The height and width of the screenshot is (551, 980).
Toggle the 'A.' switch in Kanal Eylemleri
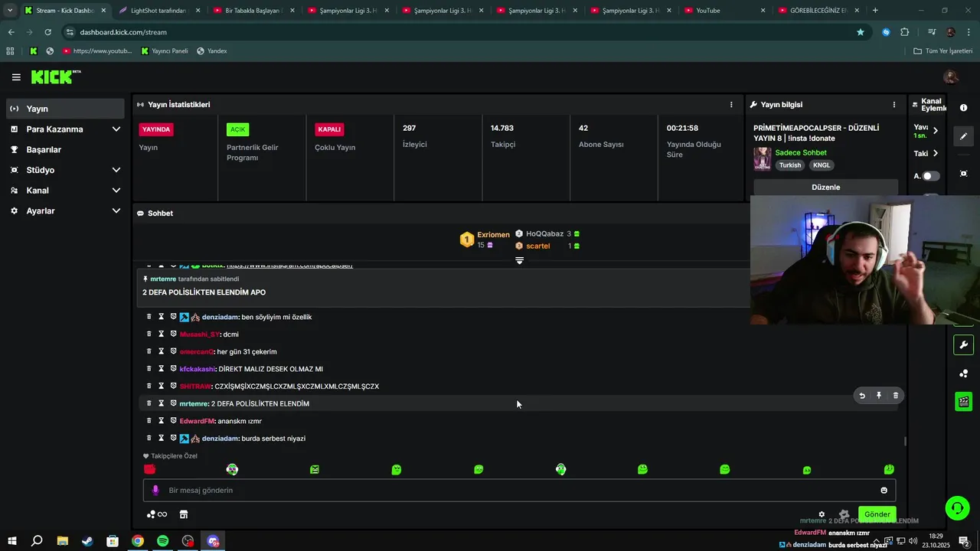click(931, 176)
